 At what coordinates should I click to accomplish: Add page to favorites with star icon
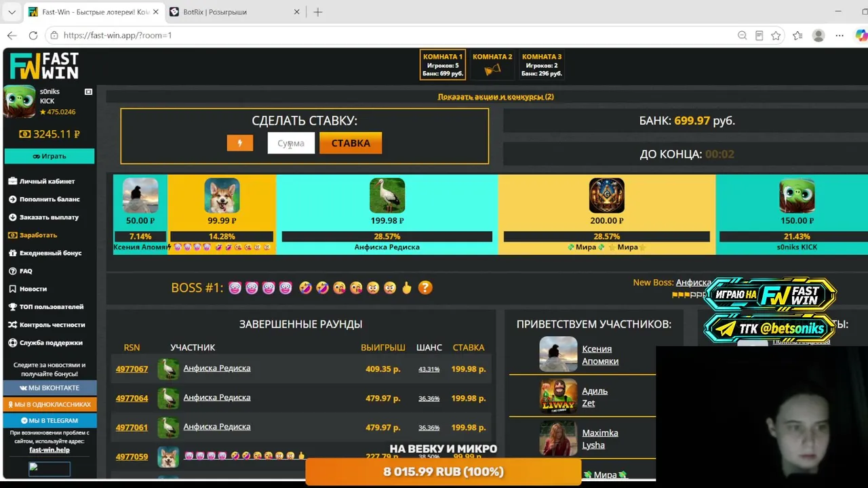click(776, 35)
